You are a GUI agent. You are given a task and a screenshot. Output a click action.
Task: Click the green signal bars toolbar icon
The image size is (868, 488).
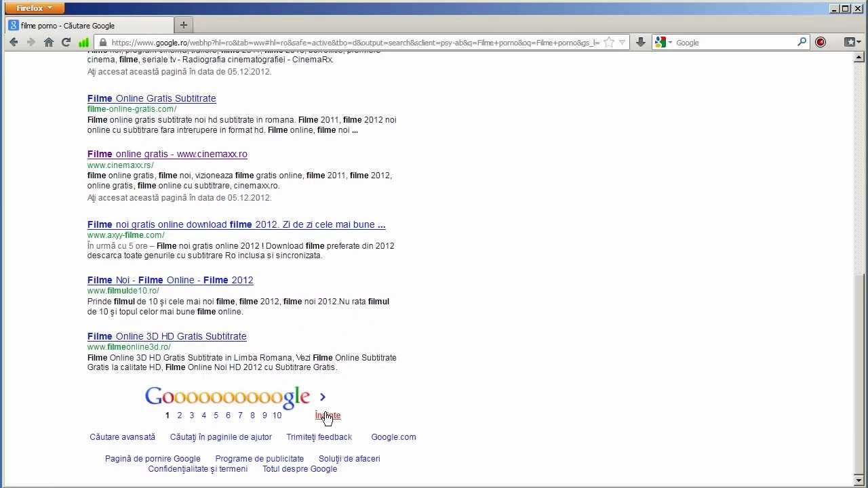pyautogui.click(x=83, y=42)
